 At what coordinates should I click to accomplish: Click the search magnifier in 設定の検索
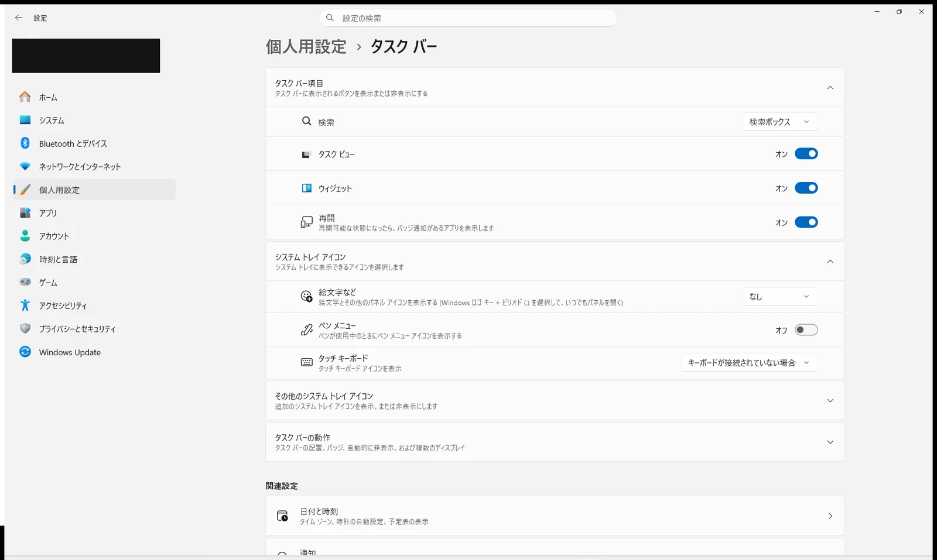click(x=330, y=18)
